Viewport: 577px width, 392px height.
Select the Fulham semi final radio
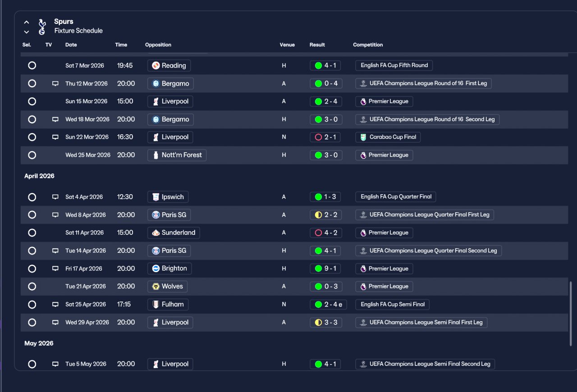tap(32, 305)
